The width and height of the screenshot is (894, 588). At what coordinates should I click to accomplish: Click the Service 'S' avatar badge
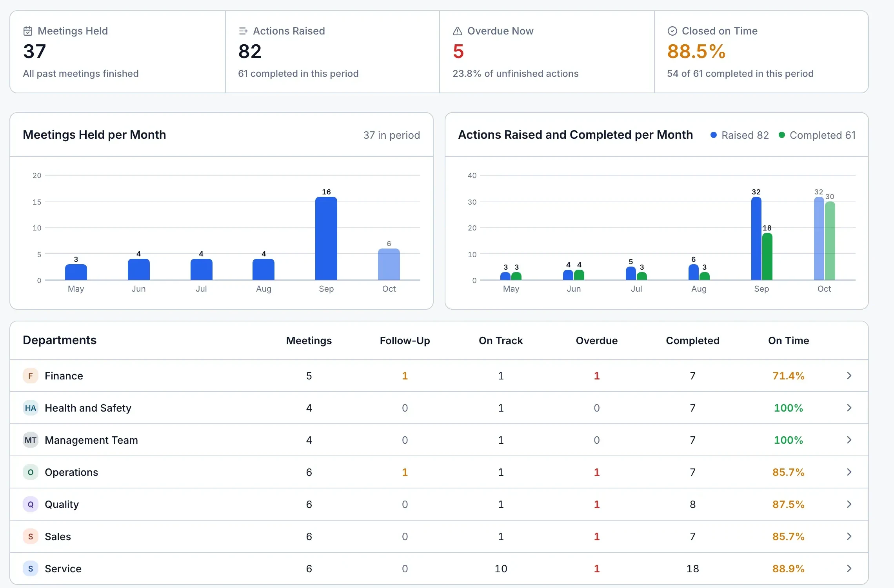tap(31, 568)
